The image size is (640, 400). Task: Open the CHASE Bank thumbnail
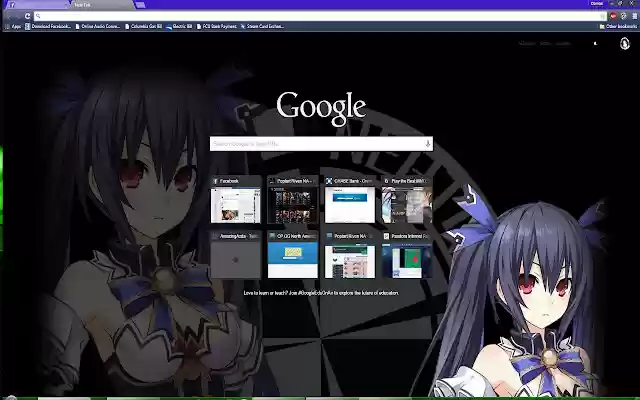(x=350, y=200)
